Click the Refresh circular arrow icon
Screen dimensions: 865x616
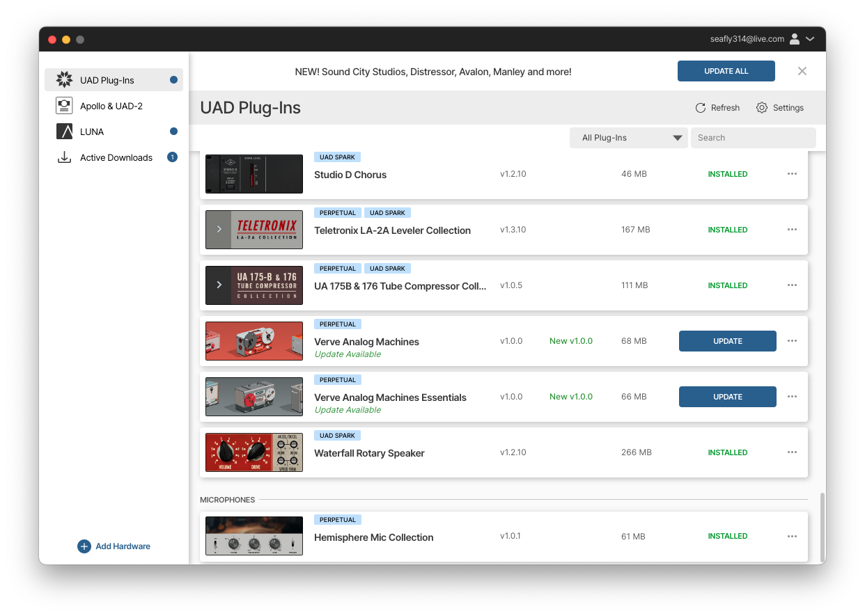coord(701,108)
